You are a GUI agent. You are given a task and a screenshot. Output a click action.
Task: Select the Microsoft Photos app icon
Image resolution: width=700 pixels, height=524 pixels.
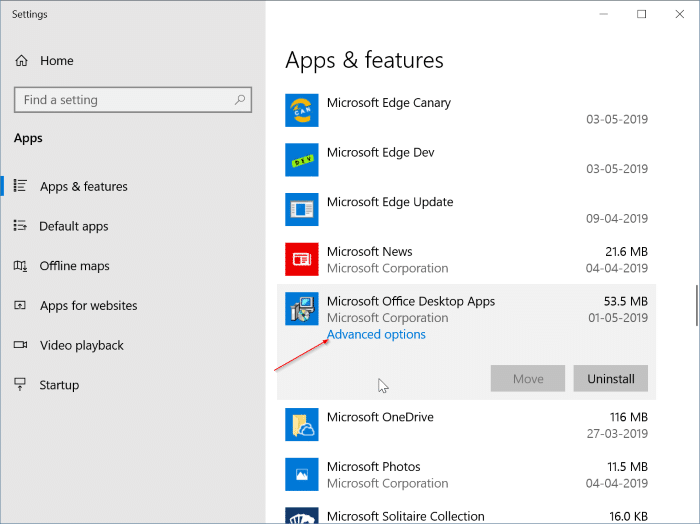(302, 474)
